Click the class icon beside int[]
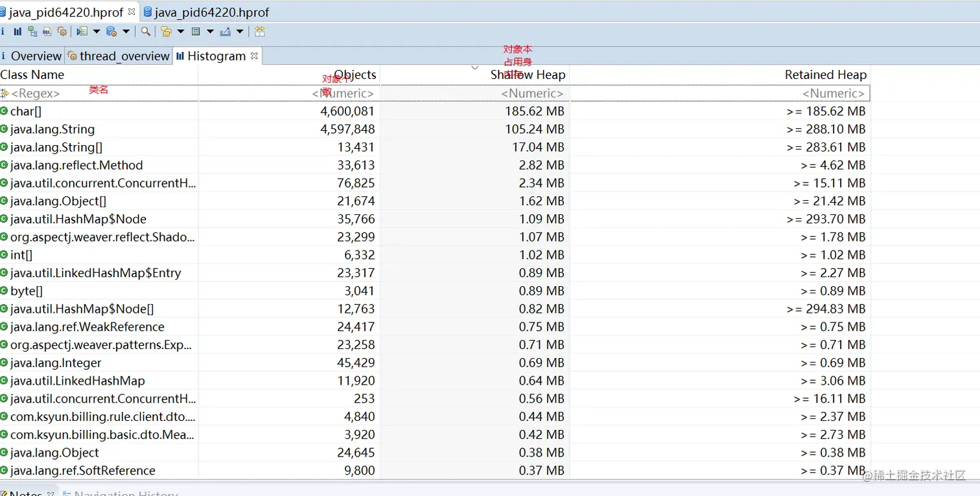 point(5,254)
